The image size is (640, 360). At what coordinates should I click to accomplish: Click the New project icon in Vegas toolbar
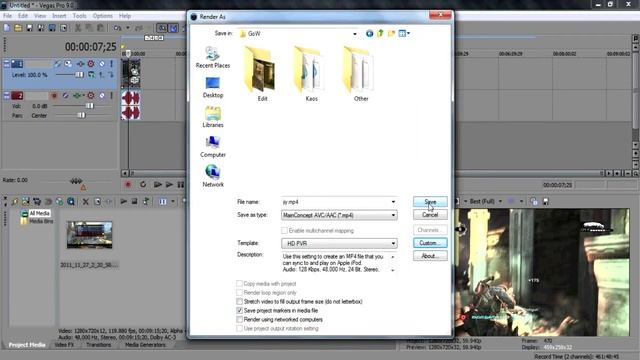pyautogui.click(x=7, y=28)
